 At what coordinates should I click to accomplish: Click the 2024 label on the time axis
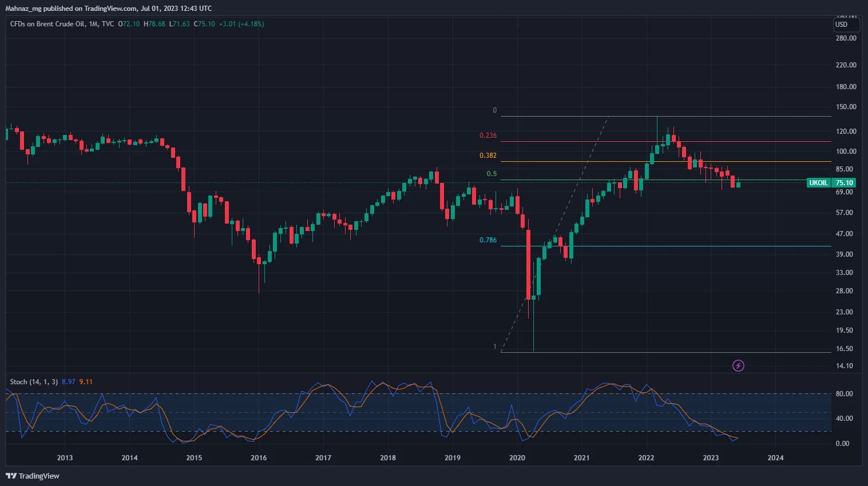(x=775, y=457)
